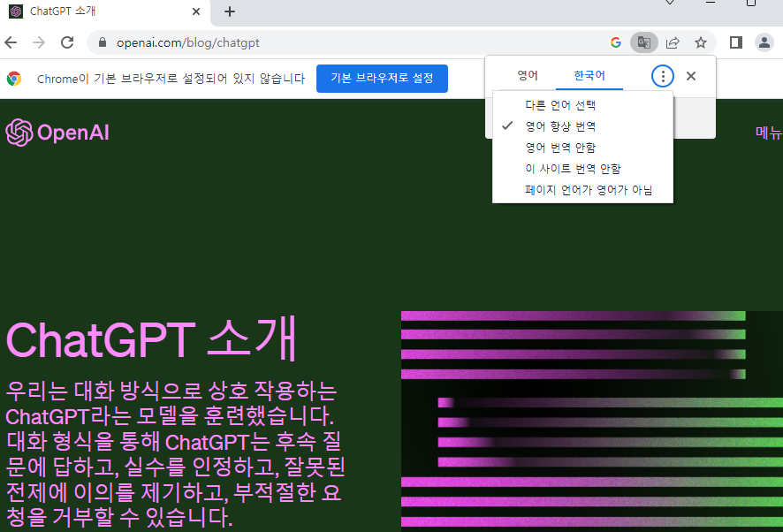Screen dimensions: 783x532
Task: Click the user profile avatar icon
Action: [764, 42]
